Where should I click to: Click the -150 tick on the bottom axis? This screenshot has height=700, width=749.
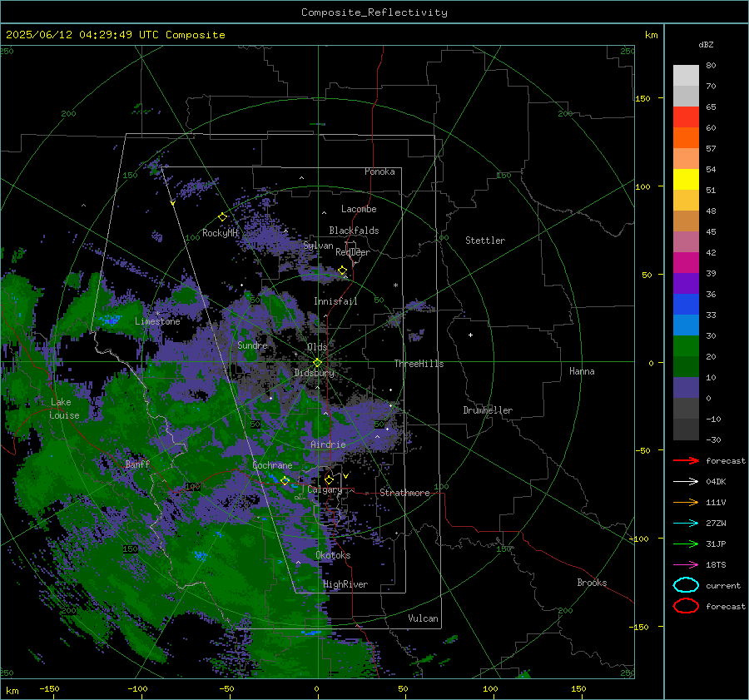click(x=49, y=688)
